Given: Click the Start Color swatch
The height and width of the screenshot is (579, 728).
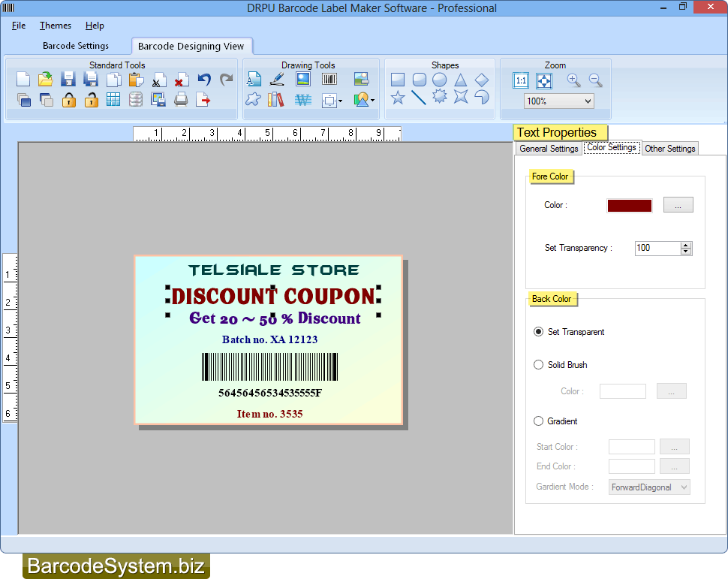Looking at the screenshot, I should click(x=631, y=447).
